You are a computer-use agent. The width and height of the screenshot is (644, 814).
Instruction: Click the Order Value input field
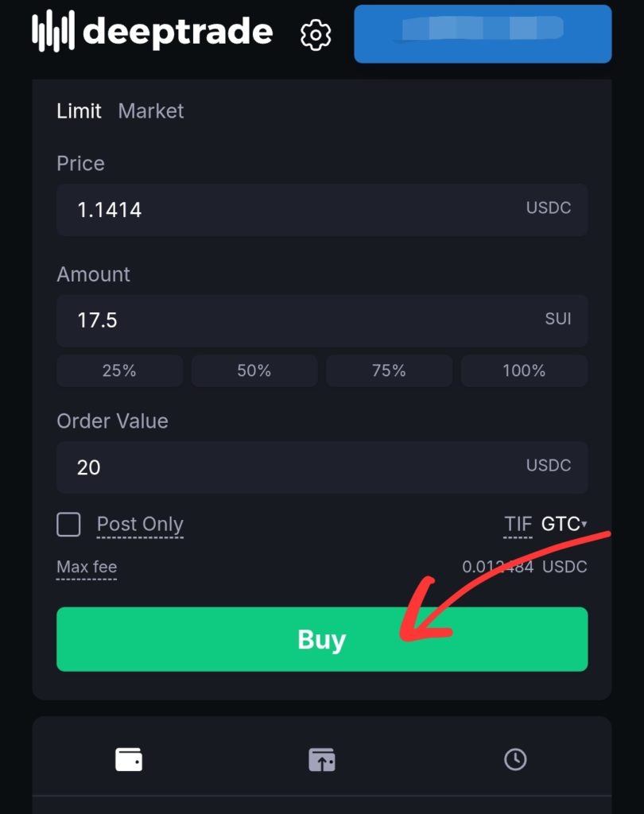294,467
